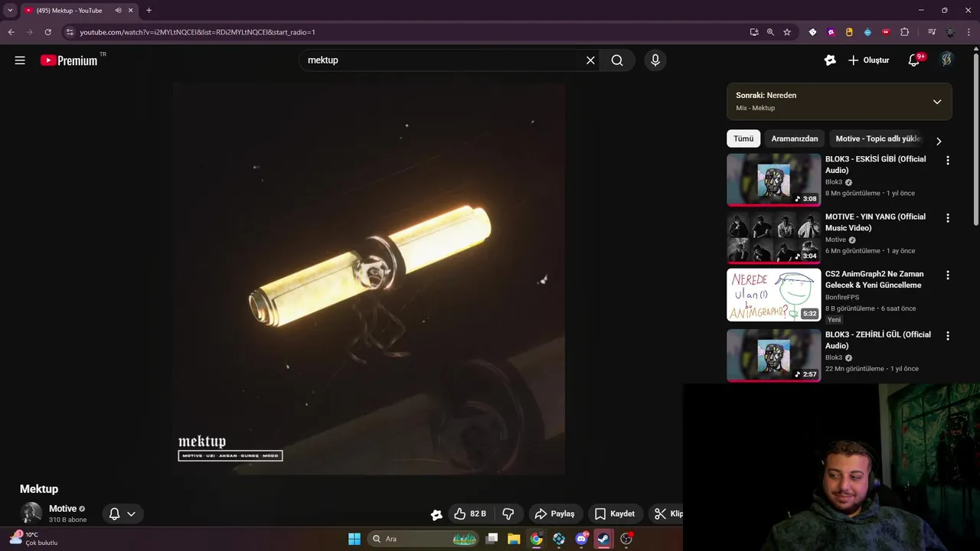980x551 pixels.
Task: Open CS2 AnimGraph2 video thumbnail
Action: (773, 295)
